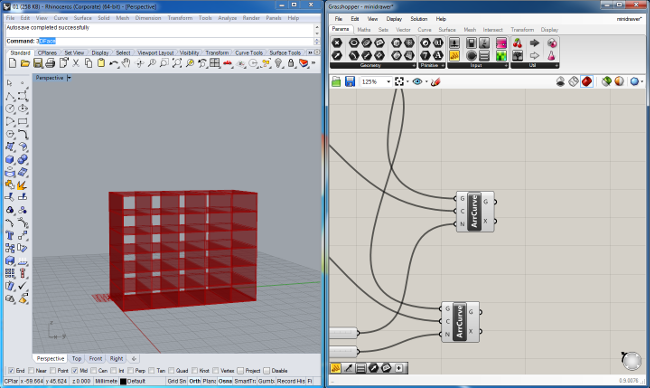650x388 pixels.
Task: Click the red shaded preview icon in Grasshopper
Action: tap(587, 81)
